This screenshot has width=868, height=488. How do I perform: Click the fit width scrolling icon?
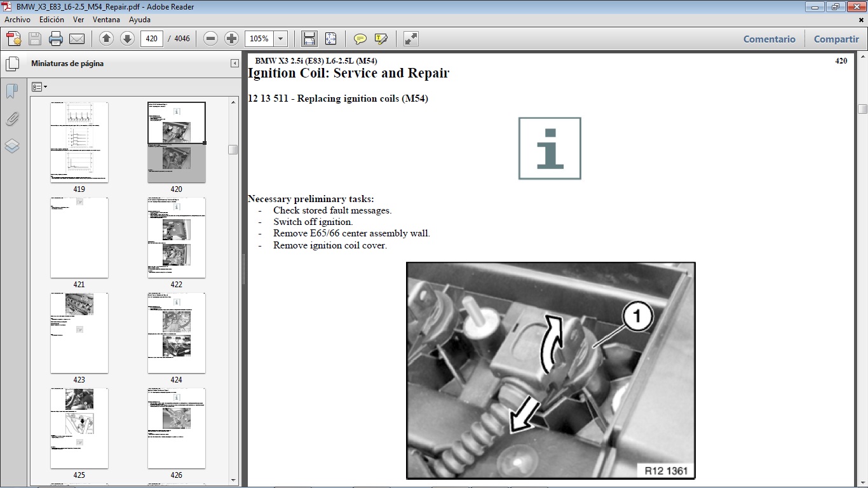309,39
